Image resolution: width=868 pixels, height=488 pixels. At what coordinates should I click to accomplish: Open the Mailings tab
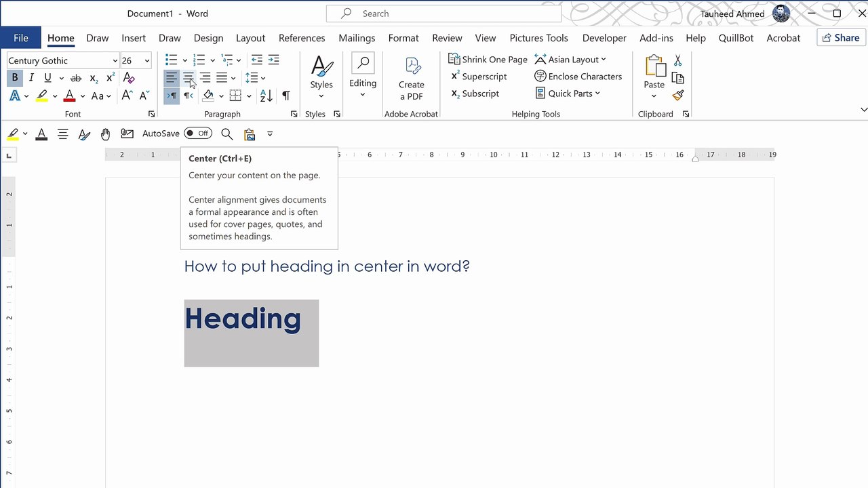pos(357,38)
